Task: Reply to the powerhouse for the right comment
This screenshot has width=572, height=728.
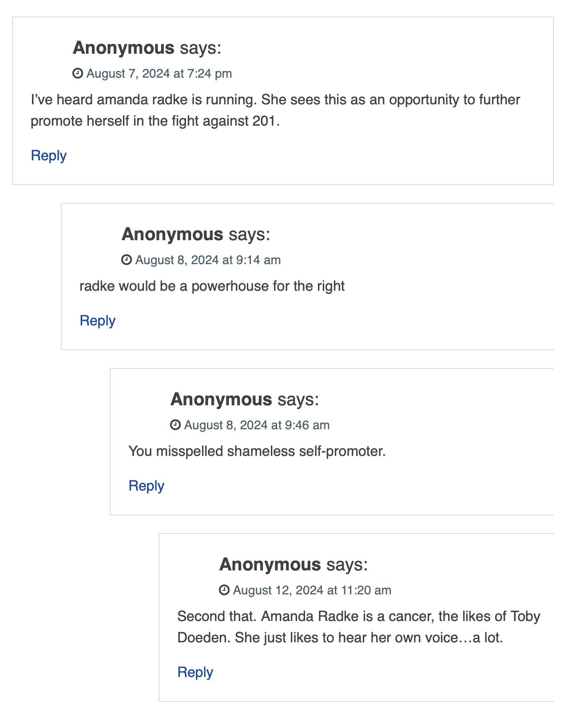Action: (x=98, y=320)
